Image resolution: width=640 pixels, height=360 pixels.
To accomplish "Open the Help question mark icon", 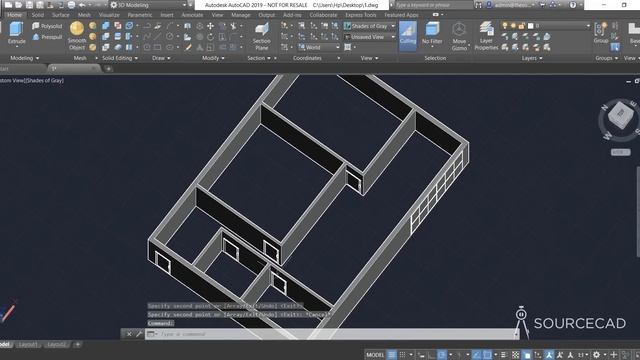I will click(573, 5).
